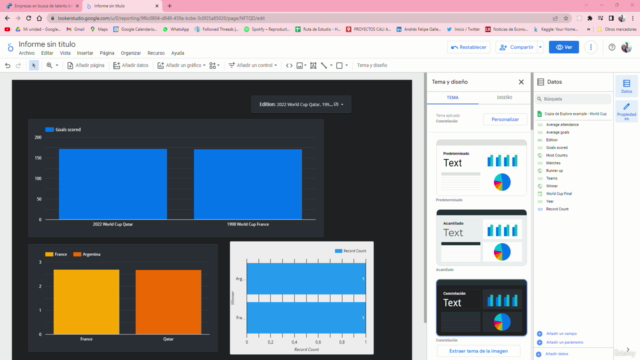Click the Búsqueda field search box

point(573,99)
